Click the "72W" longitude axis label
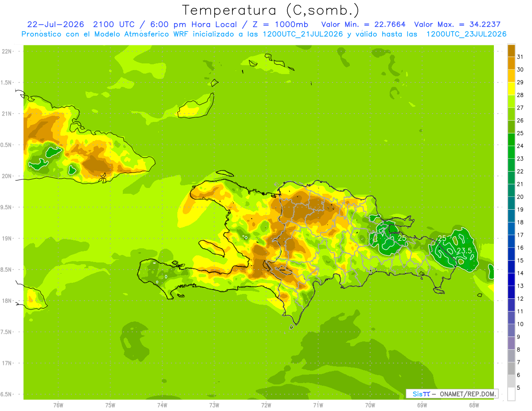Image resolution: width=532 pixels, height=411 pixels. point(266,405)
